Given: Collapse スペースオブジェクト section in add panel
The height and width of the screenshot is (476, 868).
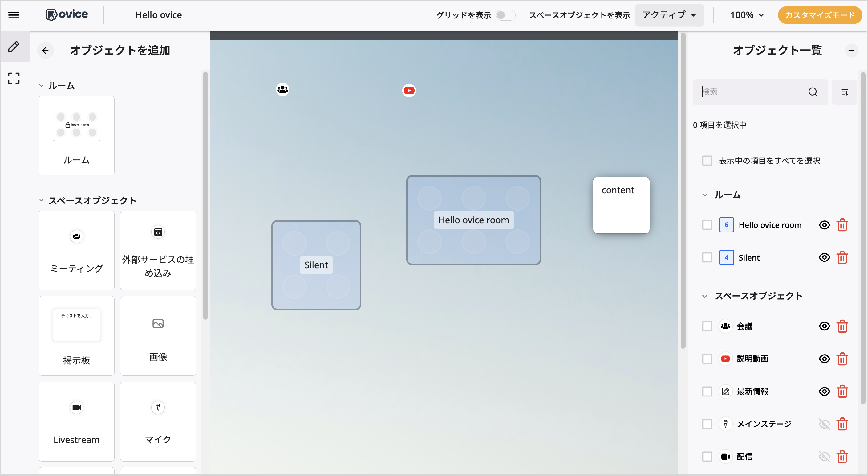Looking at the screenshot, I should [x=41, y=200].
